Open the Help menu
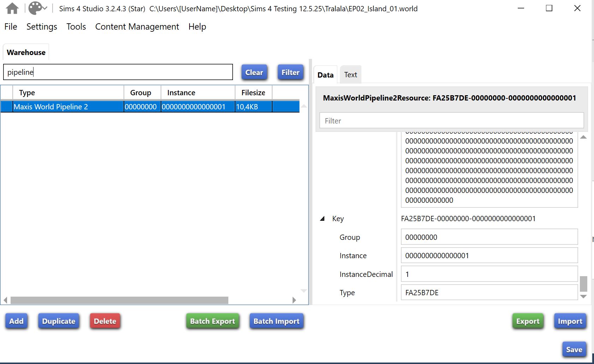The image size is (594, 364). [197, 27]
